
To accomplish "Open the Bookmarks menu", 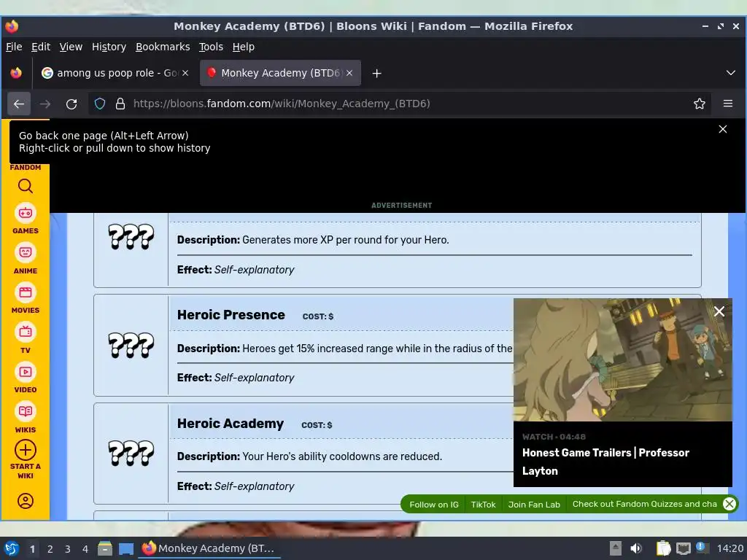I will click(163, 47).
